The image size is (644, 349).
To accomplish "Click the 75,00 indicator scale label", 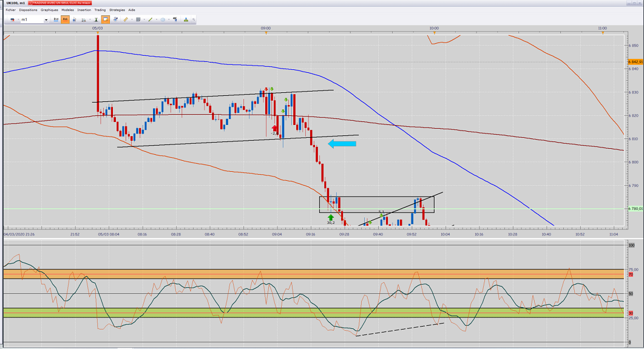I will point(633,269).
